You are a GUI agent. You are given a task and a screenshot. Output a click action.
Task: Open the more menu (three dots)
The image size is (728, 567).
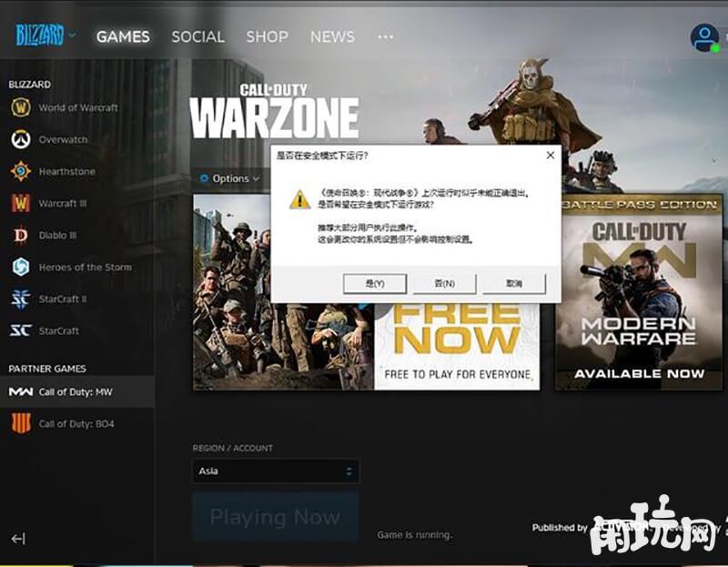click(x=385, y=36)
